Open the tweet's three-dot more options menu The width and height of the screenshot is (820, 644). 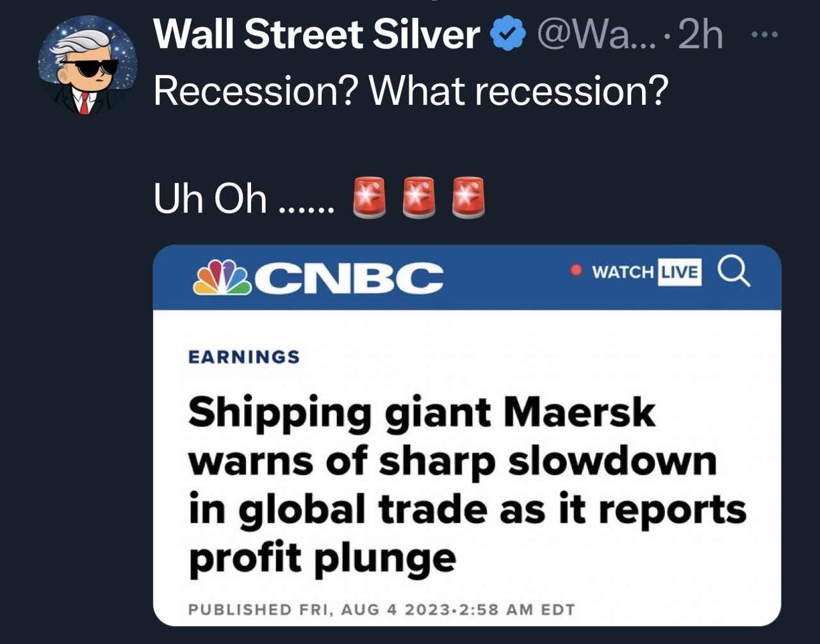point(764,35)
